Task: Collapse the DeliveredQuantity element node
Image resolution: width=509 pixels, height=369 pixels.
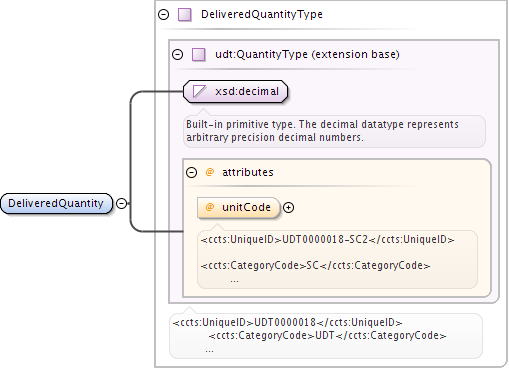Action: (122, 203)
